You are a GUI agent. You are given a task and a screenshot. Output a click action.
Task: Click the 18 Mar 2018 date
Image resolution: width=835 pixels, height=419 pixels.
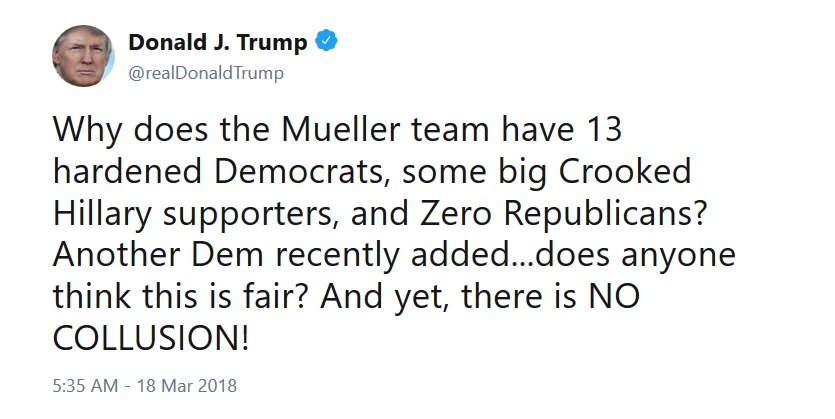[x=187, y=385]
